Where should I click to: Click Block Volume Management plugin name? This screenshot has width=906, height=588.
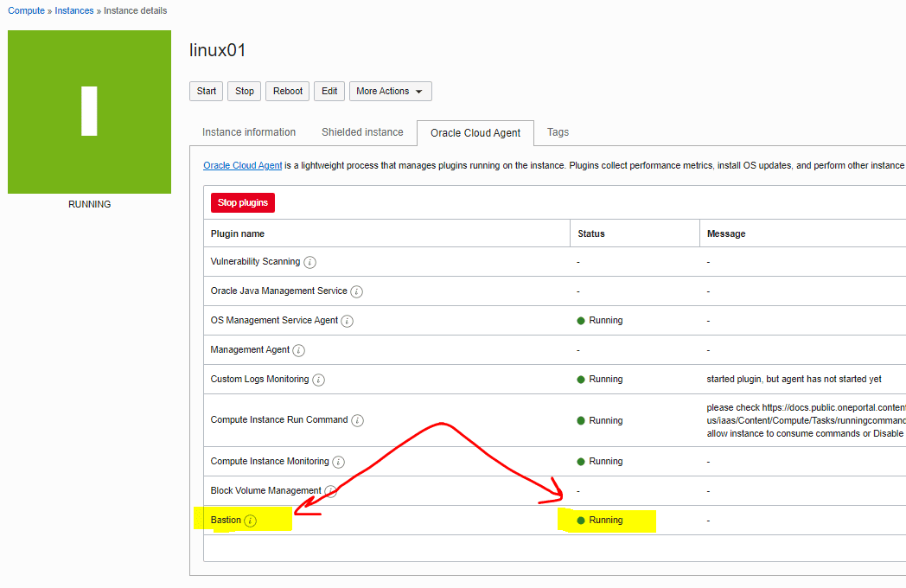point(265,490)
